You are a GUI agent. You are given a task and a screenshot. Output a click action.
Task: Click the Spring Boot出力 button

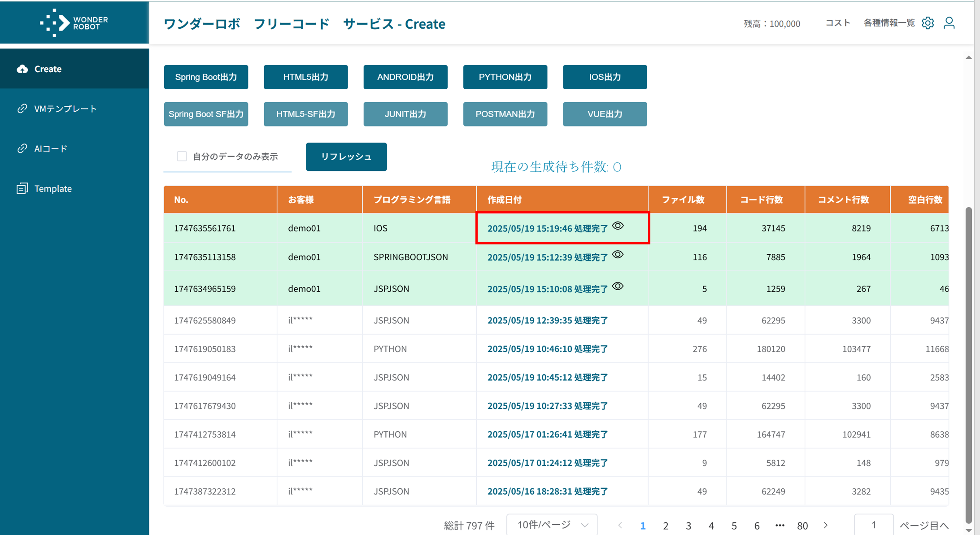(x=206, y=77)
